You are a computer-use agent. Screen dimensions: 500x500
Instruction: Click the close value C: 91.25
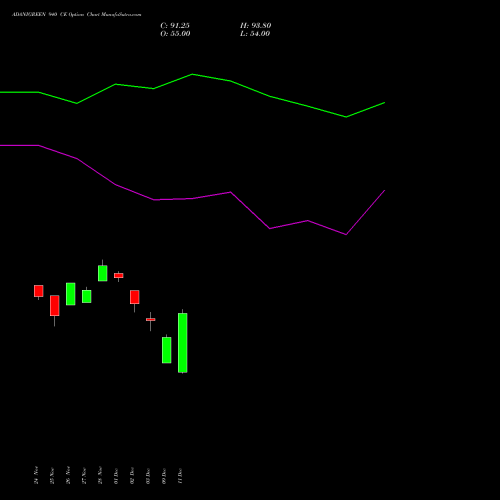175,26
